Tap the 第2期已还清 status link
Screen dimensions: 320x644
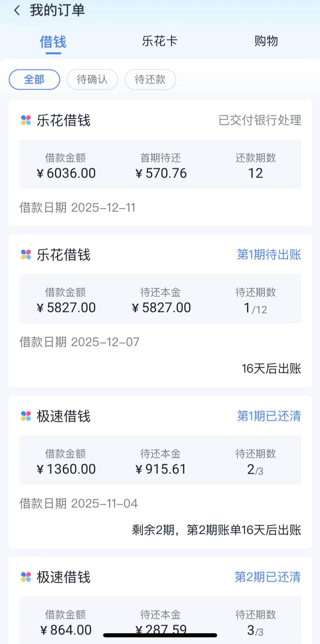point(268,577)
